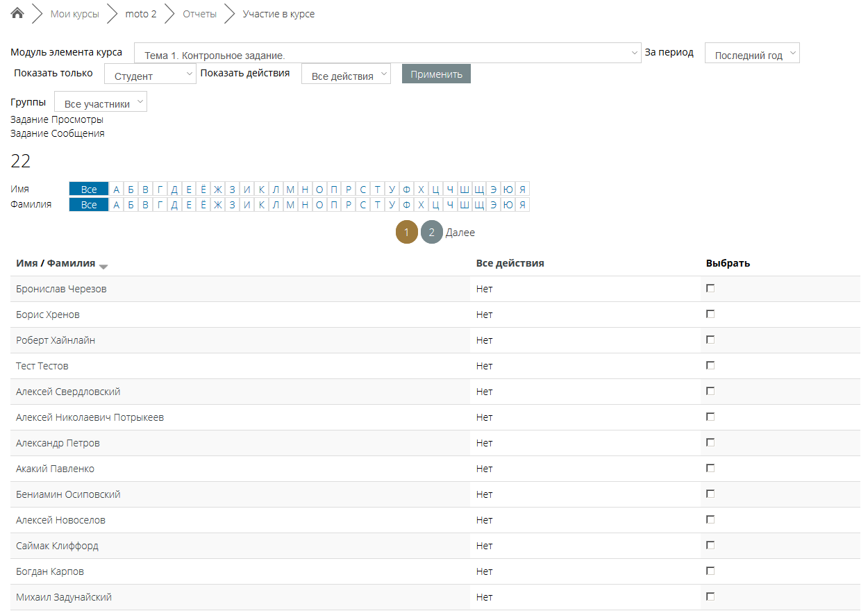This screenshot has height=611, width=868.
Task: Go to page 2 of results
Action: coord(431,233)
